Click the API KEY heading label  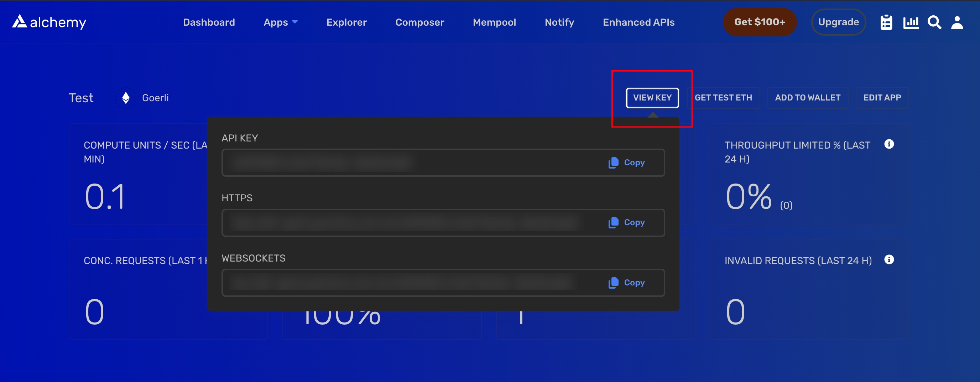(240, 138)
